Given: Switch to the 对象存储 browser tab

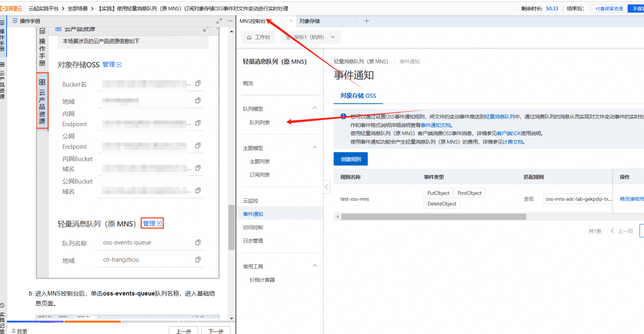Looking at the screenshot, I should point(310,21).
